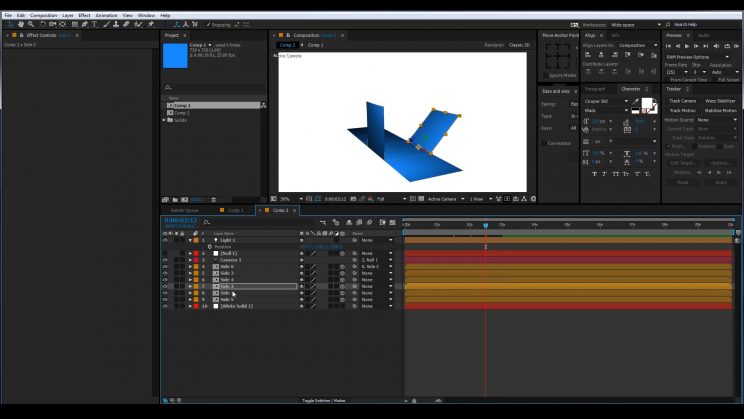Click align left edges icon in Align panel
This screenshot has height=419, width=744.
[587, 55]
